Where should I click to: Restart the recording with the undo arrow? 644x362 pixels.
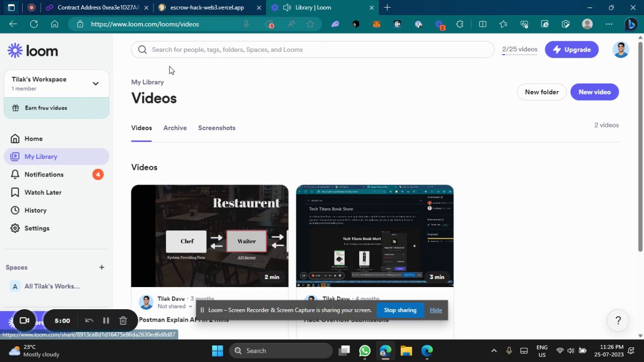click(89, 321)
